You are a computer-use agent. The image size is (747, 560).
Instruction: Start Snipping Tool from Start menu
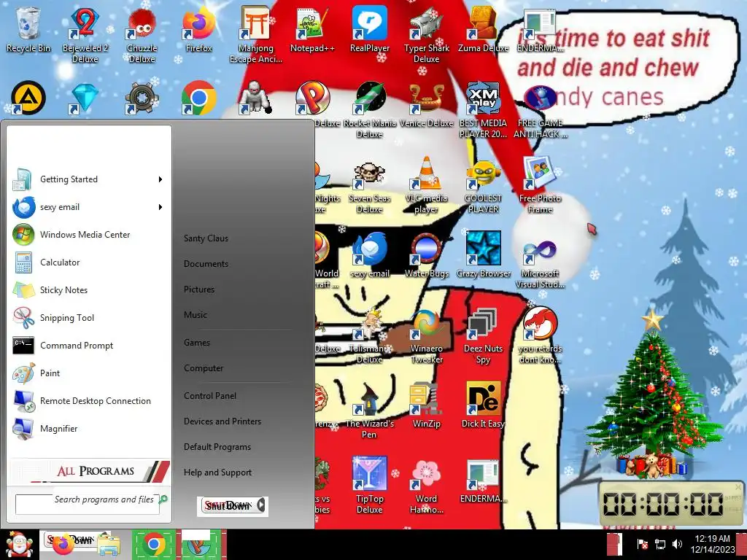click(88, 318)
